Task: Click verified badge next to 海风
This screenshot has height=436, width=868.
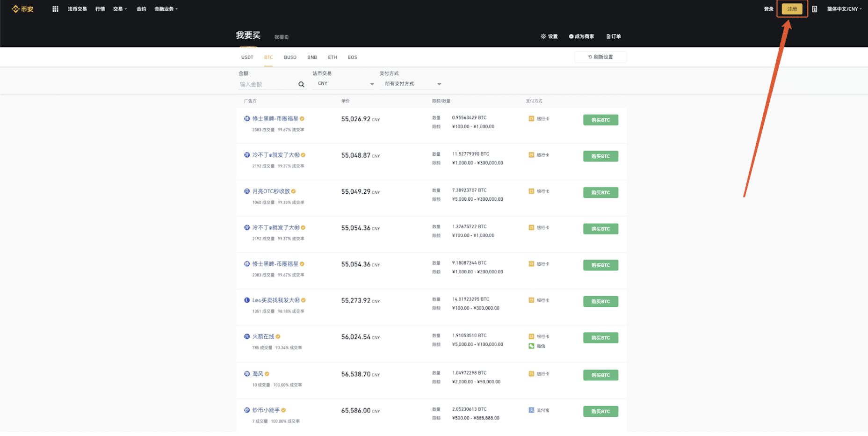Action: pyautogui.click(x=267, y=374)
